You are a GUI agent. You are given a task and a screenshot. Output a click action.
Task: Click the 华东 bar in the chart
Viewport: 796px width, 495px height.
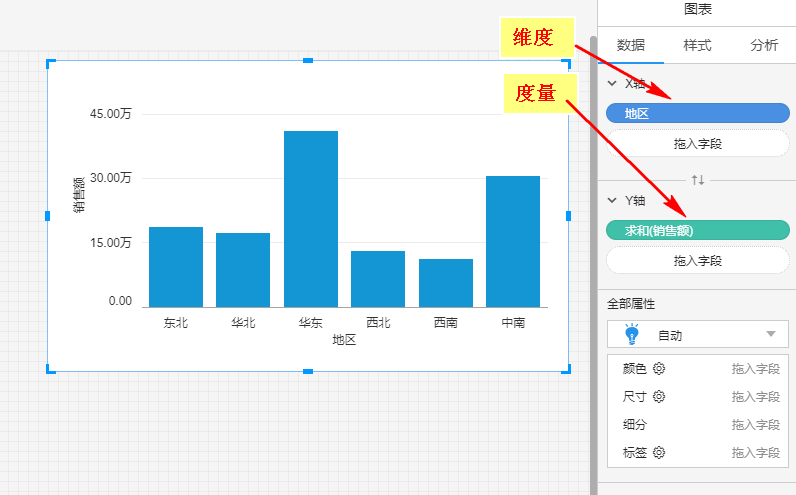[x=310, y=218]
